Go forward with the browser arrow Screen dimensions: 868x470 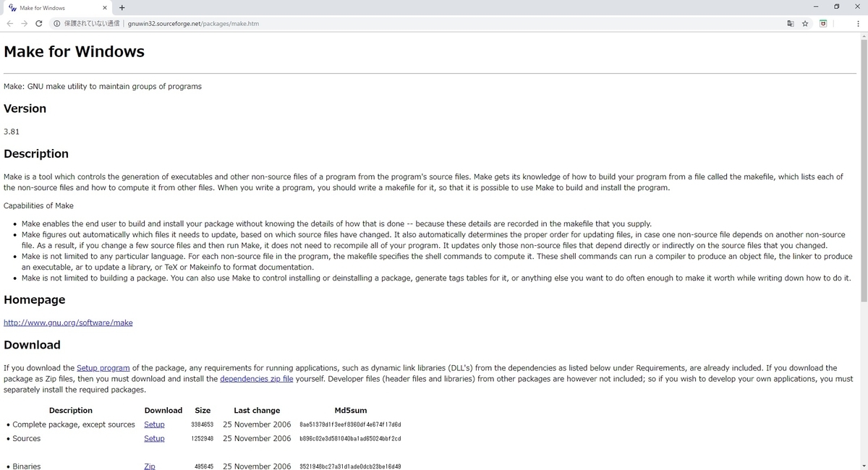coord(24,23)
